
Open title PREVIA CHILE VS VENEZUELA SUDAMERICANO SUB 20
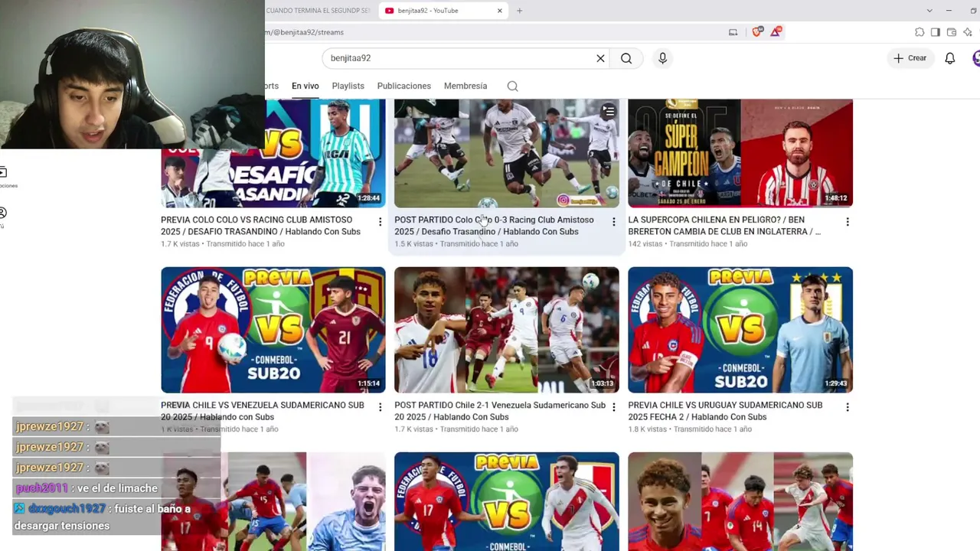pyautogui.click(x=263, y=411)
